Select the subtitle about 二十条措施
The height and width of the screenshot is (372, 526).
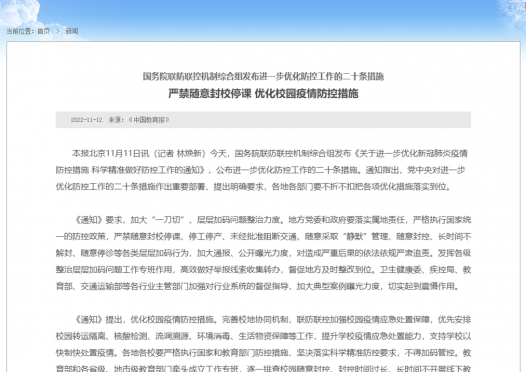[263, 76]
